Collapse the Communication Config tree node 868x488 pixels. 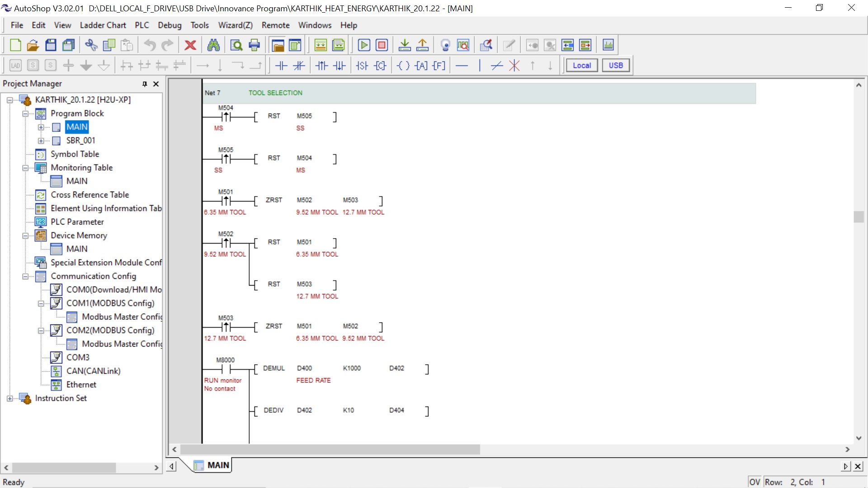(26, 276)
